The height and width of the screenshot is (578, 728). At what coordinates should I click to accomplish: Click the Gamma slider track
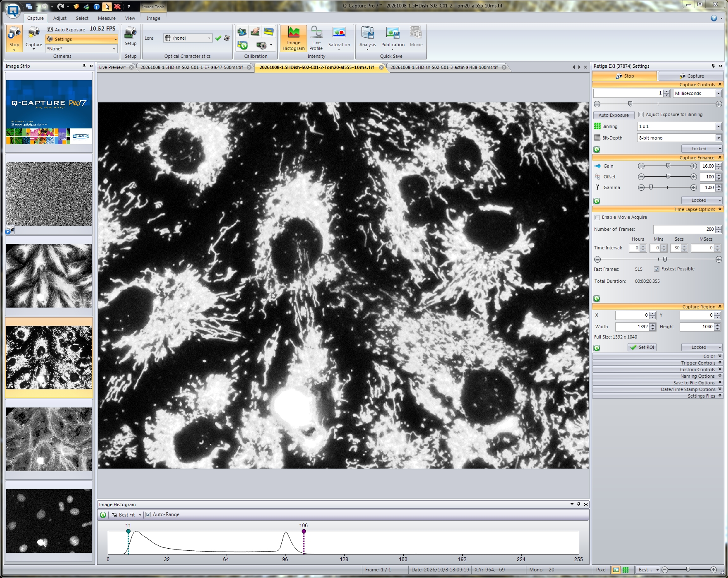pos(667,187)
